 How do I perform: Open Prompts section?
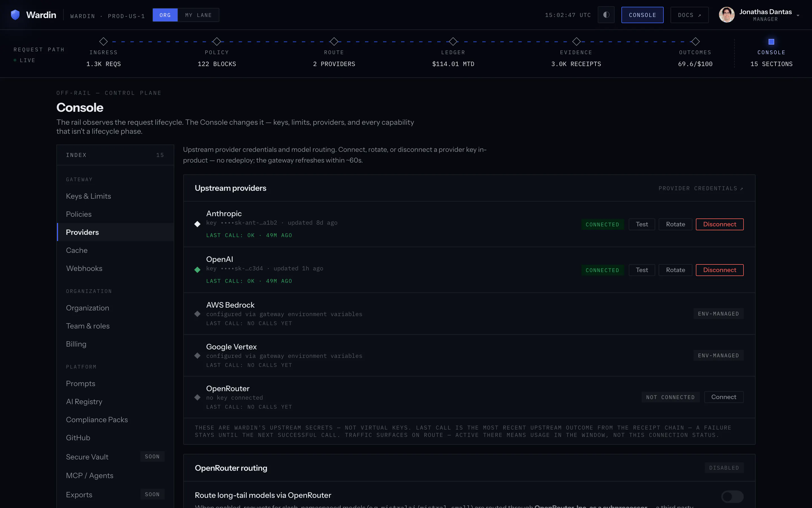[115, 384]
